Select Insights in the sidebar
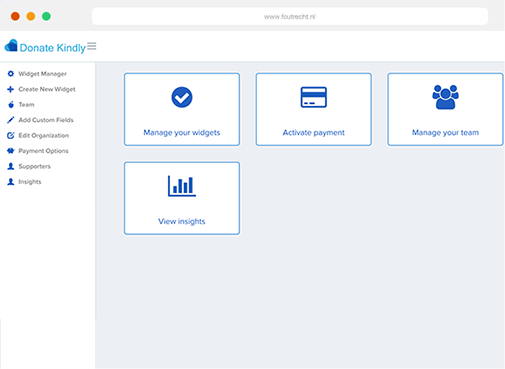Image resolution: width=505 pixels, height=369 pixels. coord(30,182)
